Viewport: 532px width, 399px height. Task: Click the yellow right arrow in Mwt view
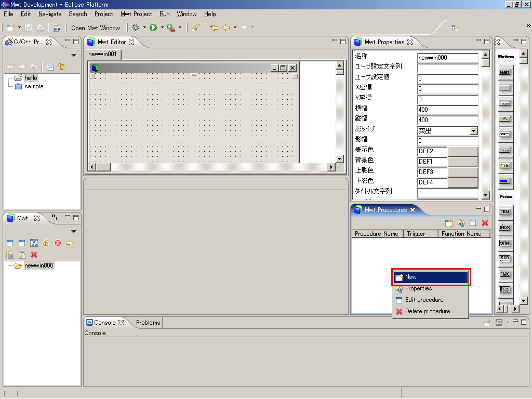click(x=70, y=243)
